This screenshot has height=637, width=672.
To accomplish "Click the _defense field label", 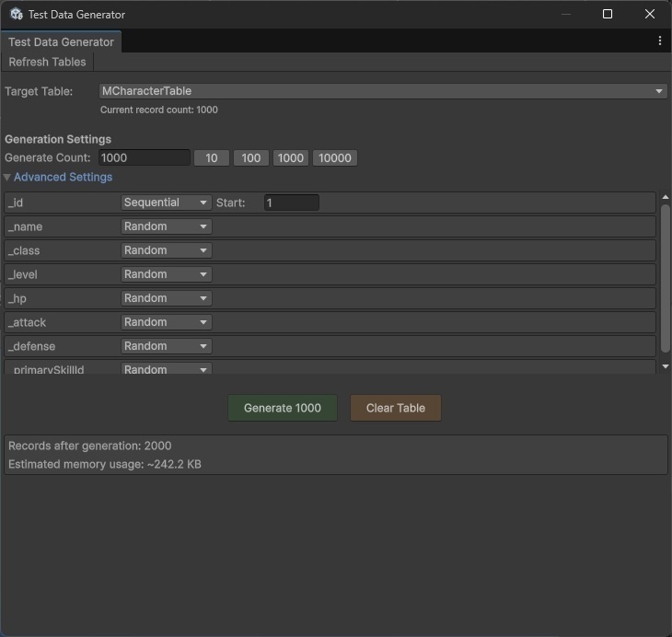I will (31, 346).
